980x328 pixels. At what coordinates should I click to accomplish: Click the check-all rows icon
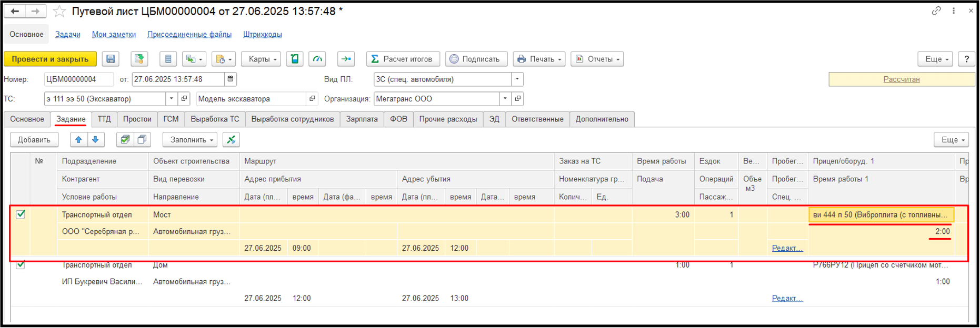125,140
